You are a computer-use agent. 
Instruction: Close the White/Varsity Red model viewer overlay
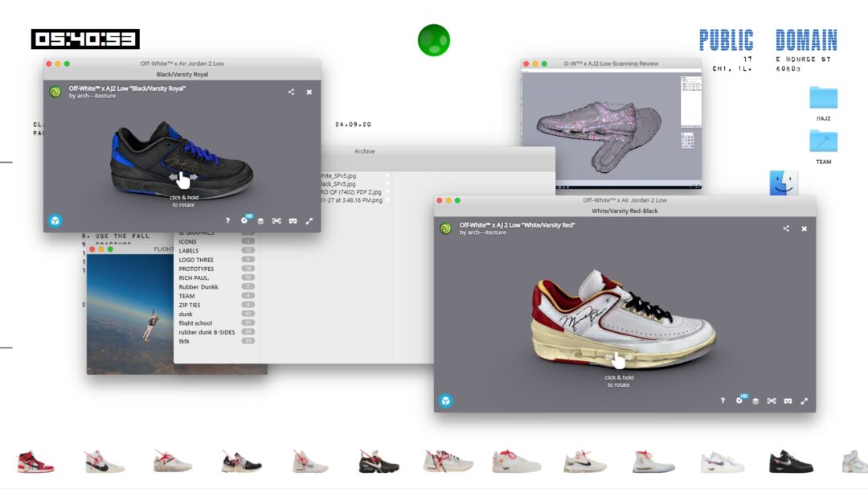click(x=805, y=228)
